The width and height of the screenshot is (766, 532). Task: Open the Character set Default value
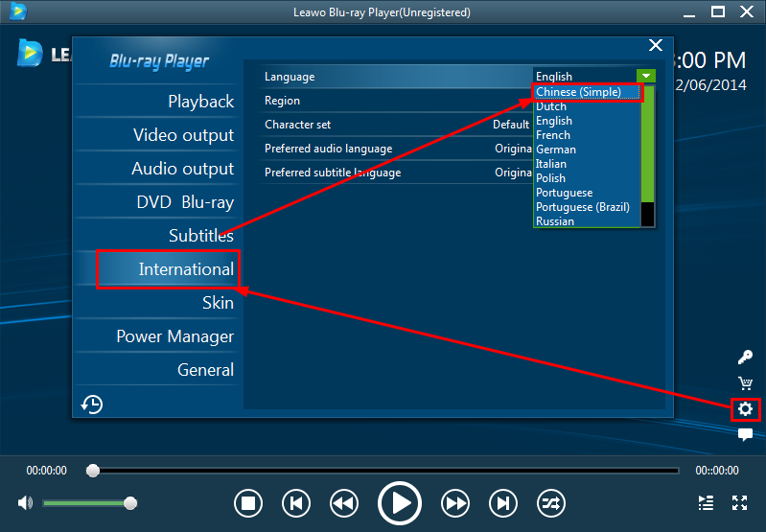[511, 125]
